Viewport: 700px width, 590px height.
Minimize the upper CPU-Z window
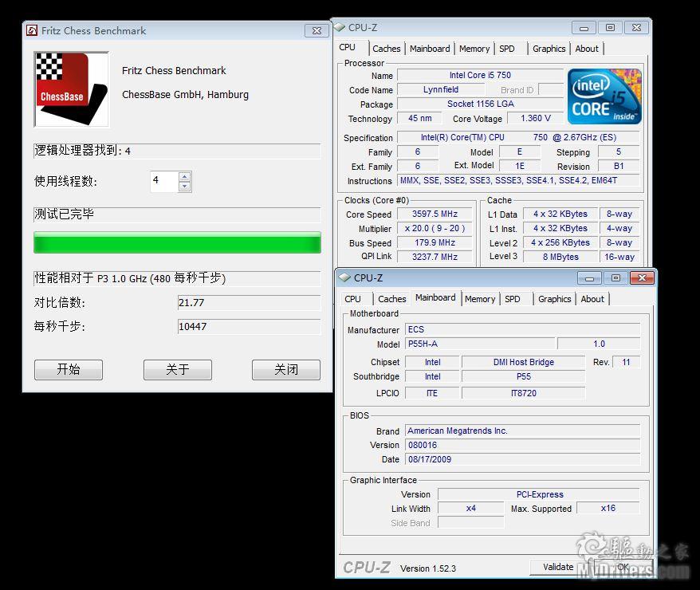[584, 28]
